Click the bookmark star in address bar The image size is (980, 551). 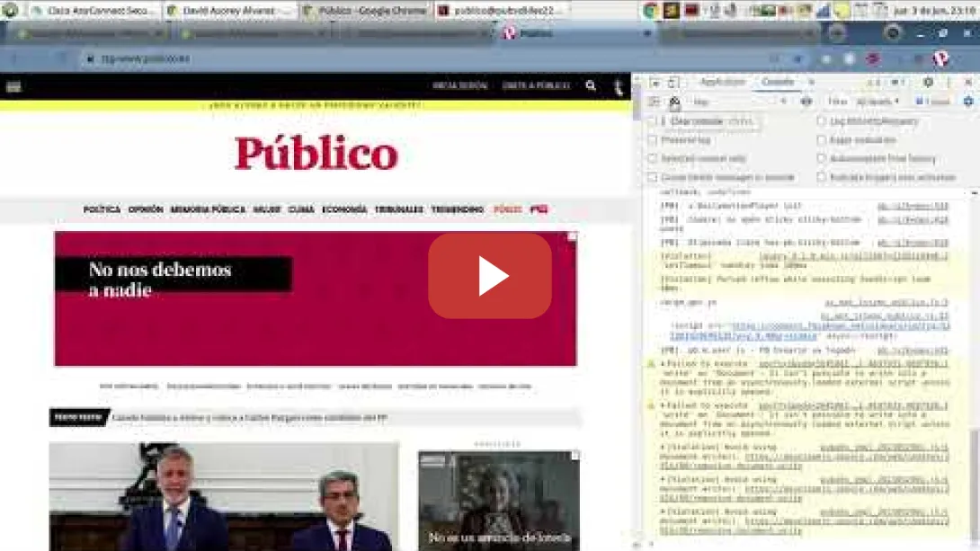click(x=798, y=58)
